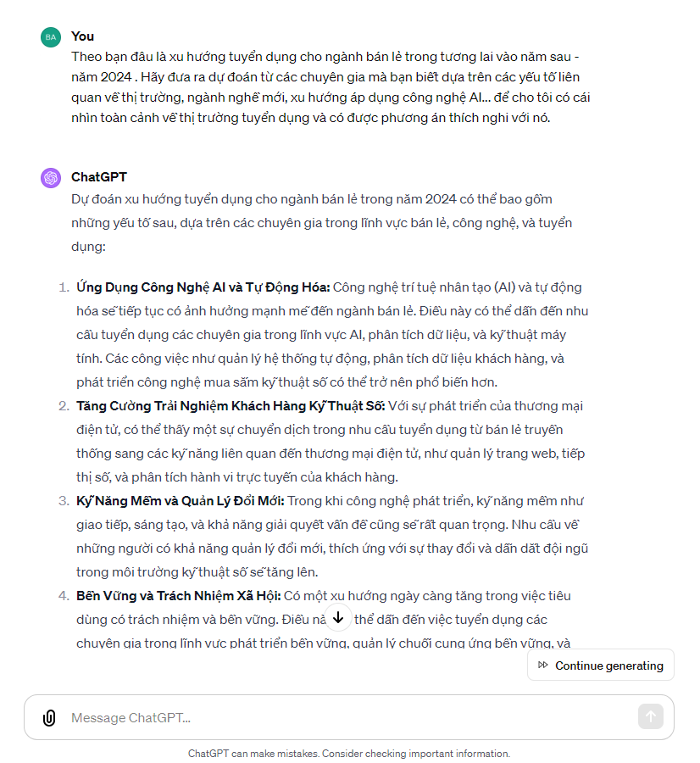Click the scroll-to-bottom down arrow button

pos(338,617)
